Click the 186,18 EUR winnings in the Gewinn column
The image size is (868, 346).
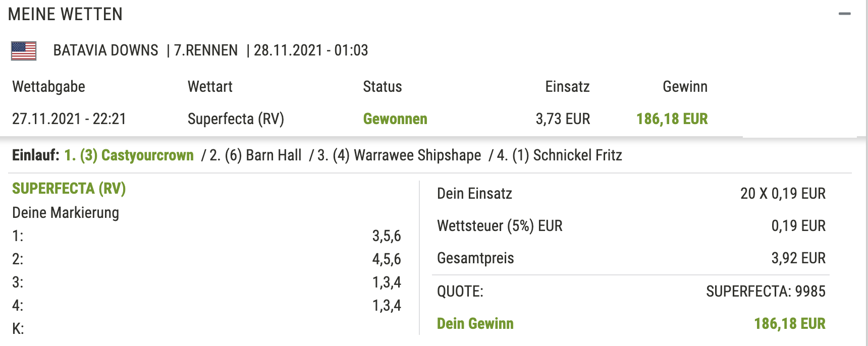click(x=672, y=119)
